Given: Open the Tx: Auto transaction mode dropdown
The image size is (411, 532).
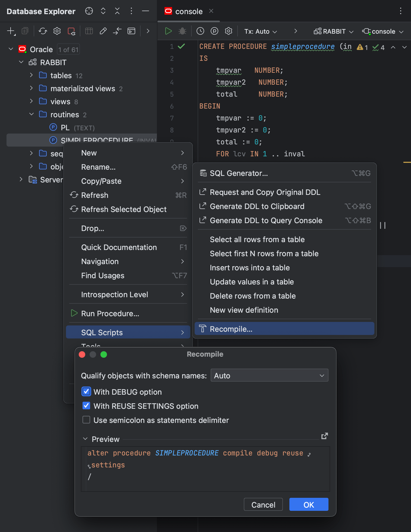Looking at the screenshot, I should tap(261, 31).
